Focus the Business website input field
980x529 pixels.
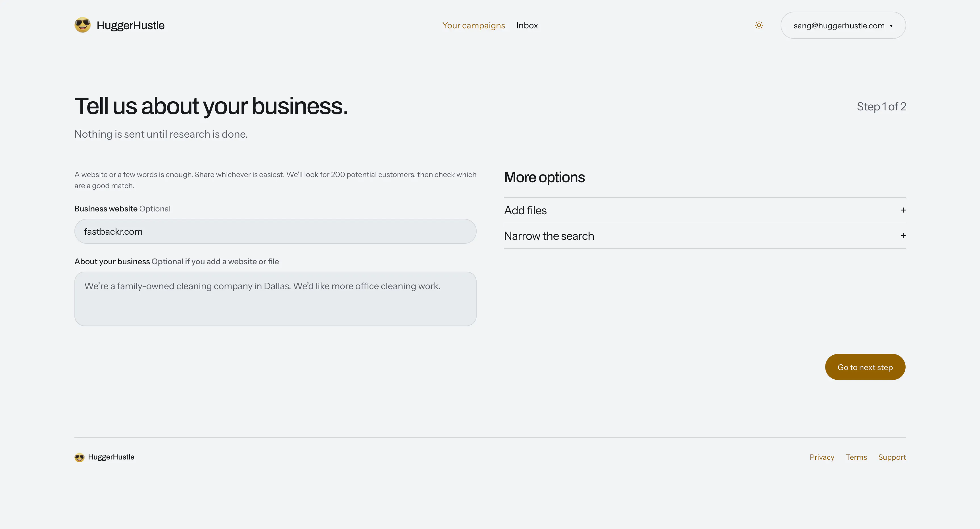click(x=275, y=232)
